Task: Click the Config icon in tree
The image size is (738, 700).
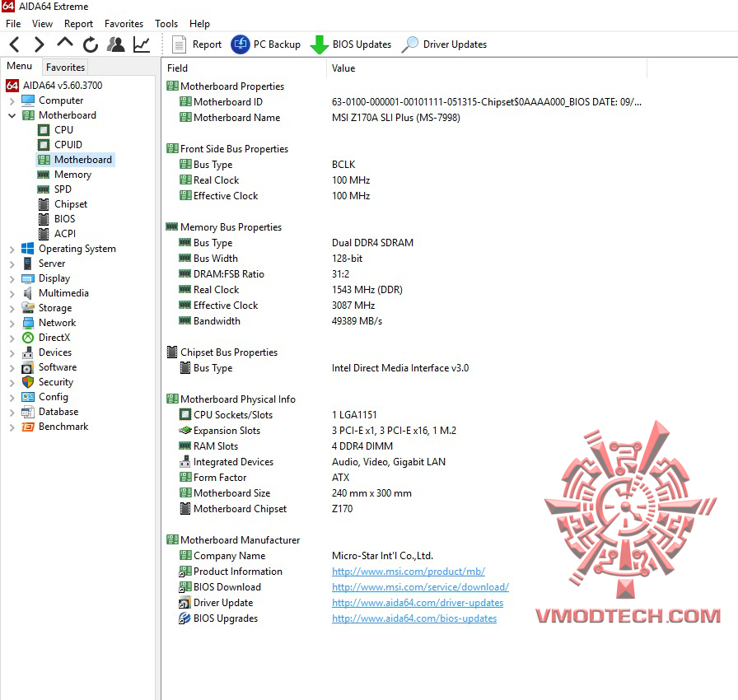Action: point(28,397)
